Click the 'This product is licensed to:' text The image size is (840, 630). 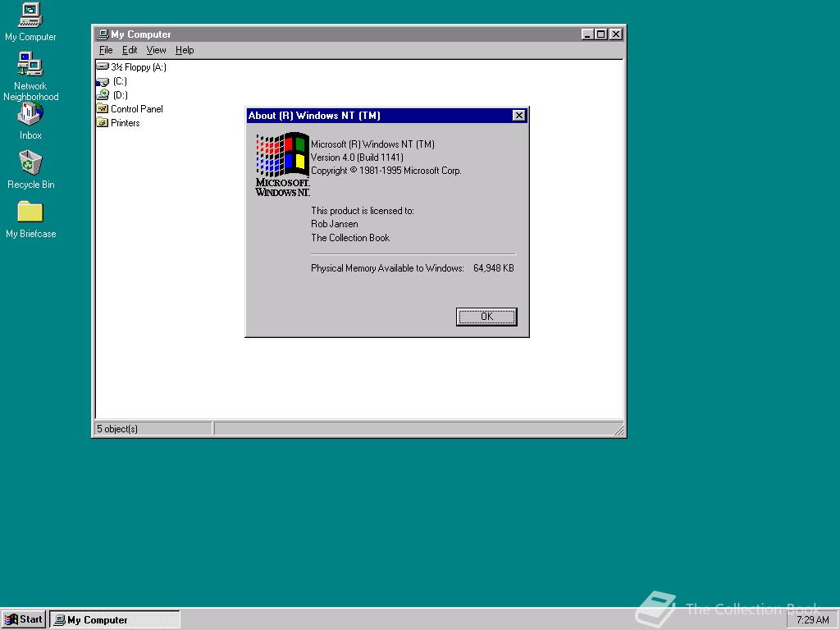coord(363,211)
